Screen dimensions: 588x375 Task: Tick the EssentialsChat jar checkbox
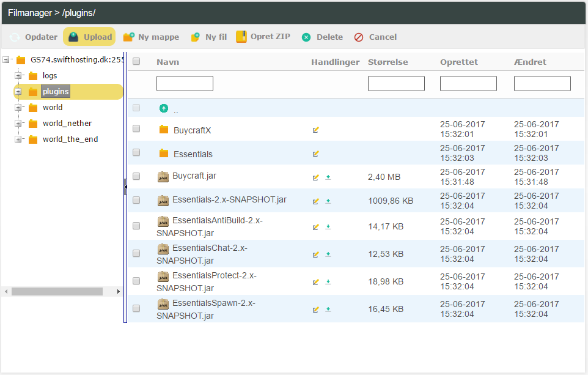(136, 253)
